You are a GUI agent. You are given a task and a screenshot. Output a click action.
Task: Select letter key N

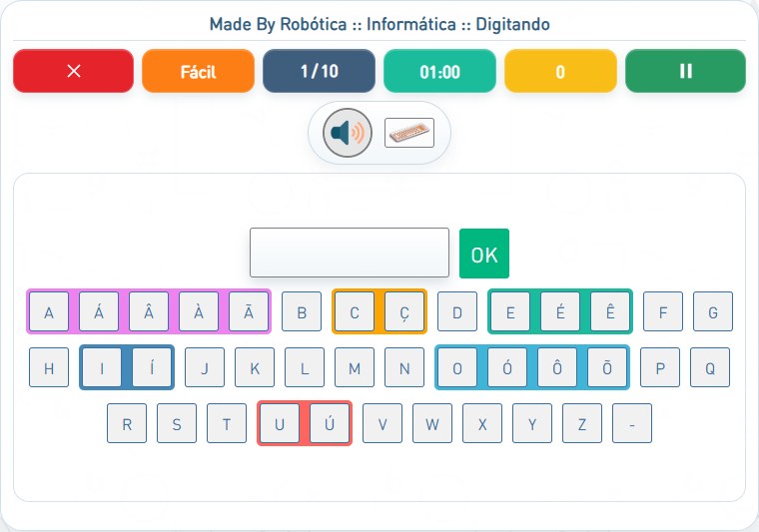point(404,367)
